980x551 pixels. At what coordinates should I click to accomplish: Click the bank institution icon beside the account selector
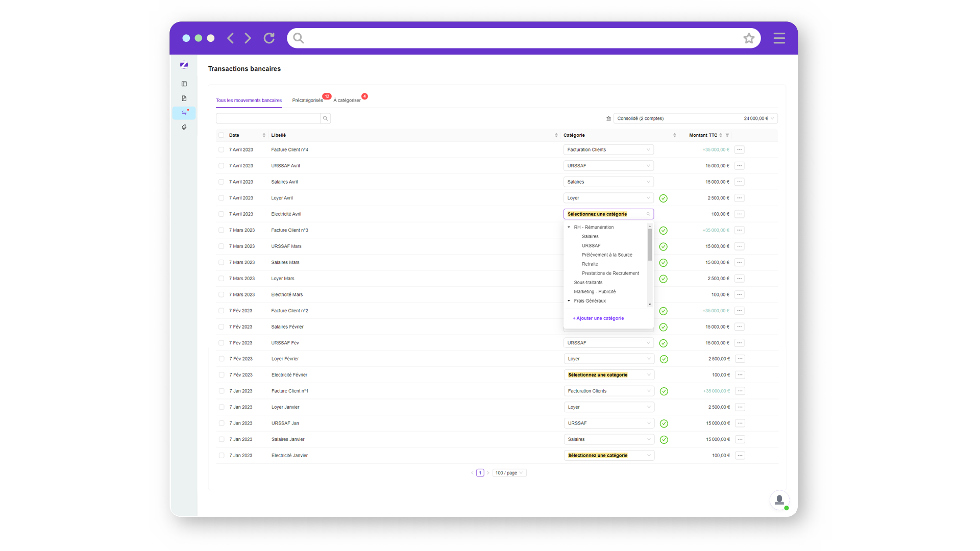tap(608, 118)
